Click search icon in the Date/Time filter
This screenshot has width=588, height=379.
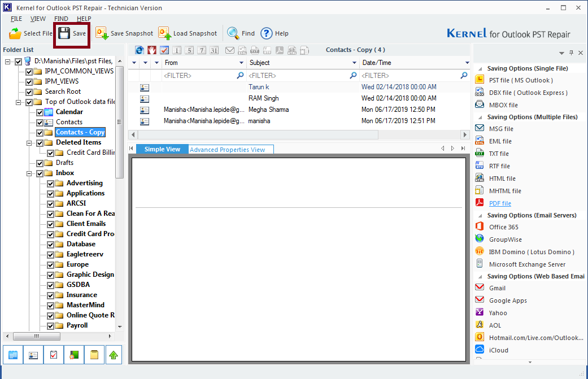(464, 75)
